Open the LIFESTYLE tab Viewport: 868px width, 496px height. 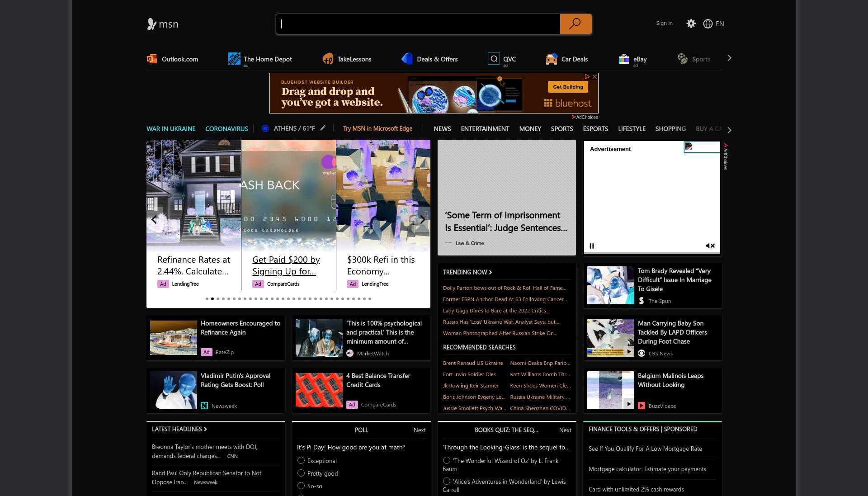(632, 129)
